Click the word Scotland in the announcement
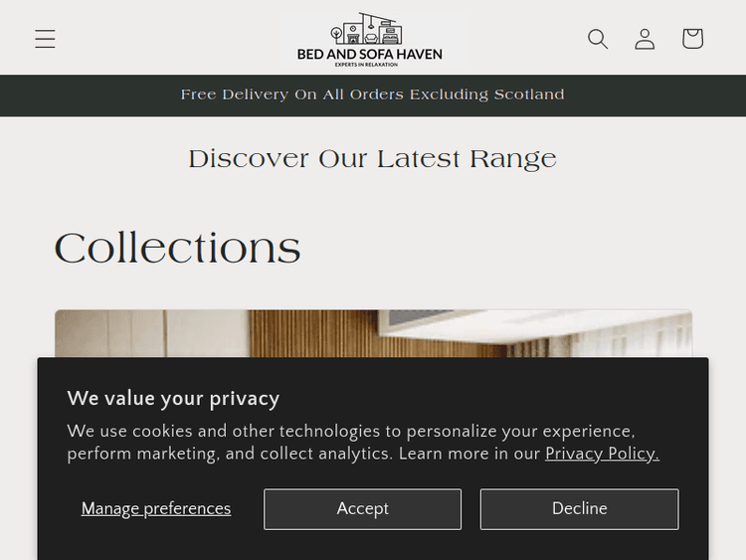The image size is (746, 560). (529, 95)
